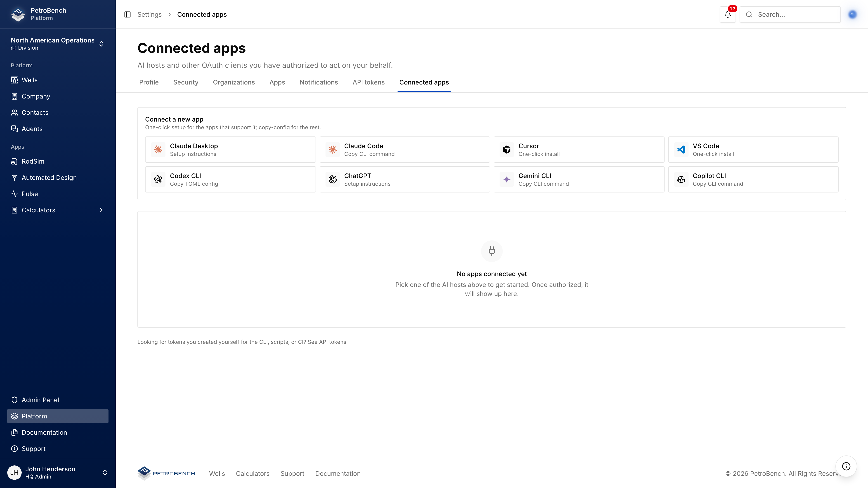Switch to the Security tab
The width and height of the screenshot is (868, 488).
coord(186,82)
